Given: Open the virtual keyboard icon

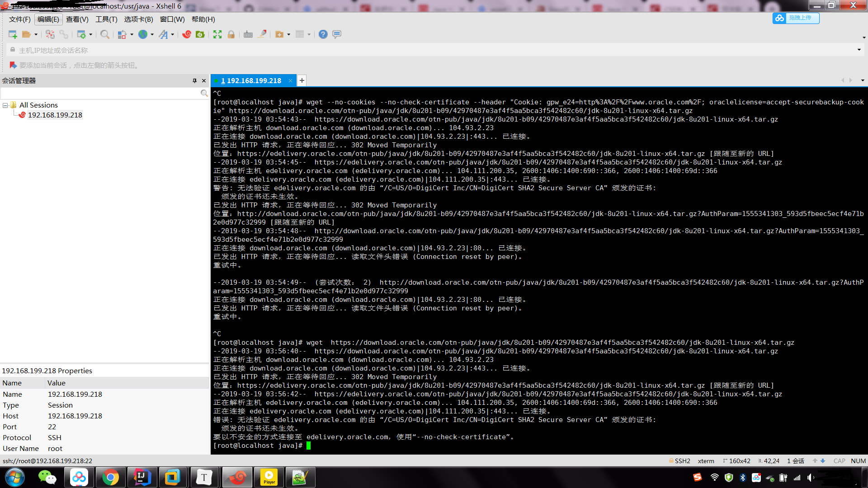Looking at the screenshot, I should (x=248, y=34).
